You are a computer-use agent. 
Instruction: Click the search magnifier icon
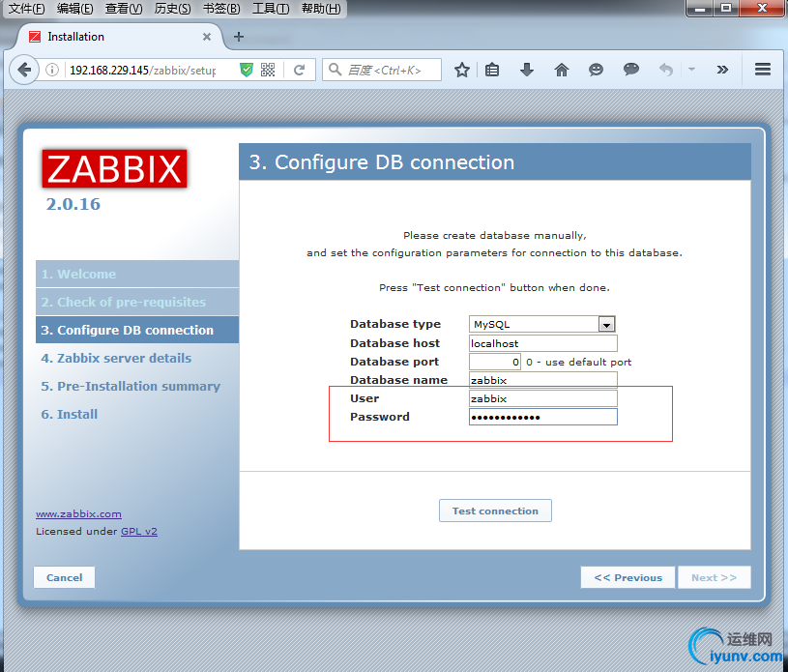(335, 70)
